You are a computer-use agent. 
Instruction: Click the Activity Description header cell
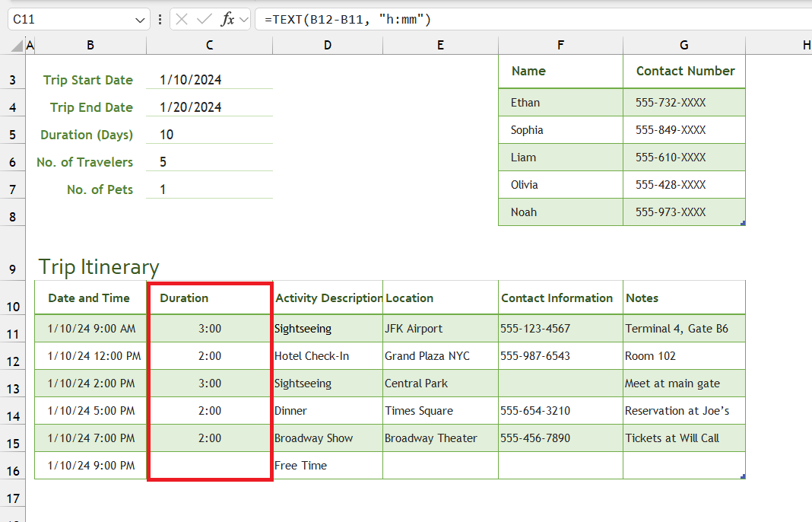(x=328, y=298)
